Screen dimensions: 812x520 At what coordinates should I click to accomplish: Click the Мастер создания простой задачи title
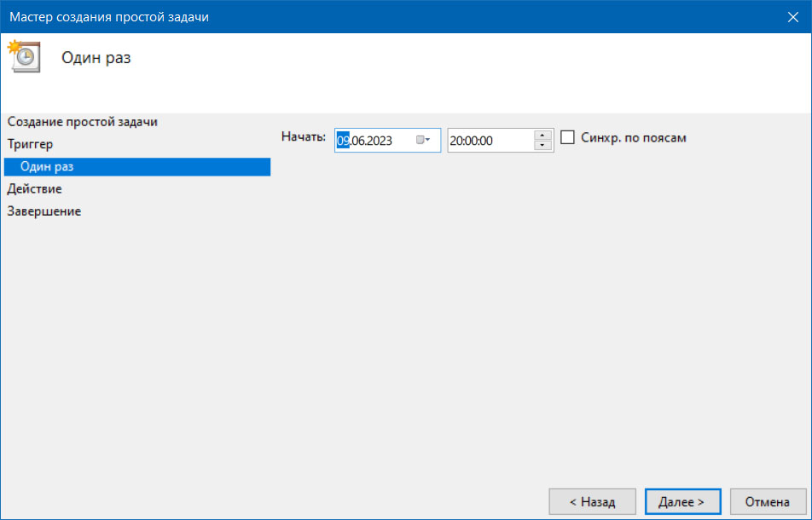pos(109,17)
